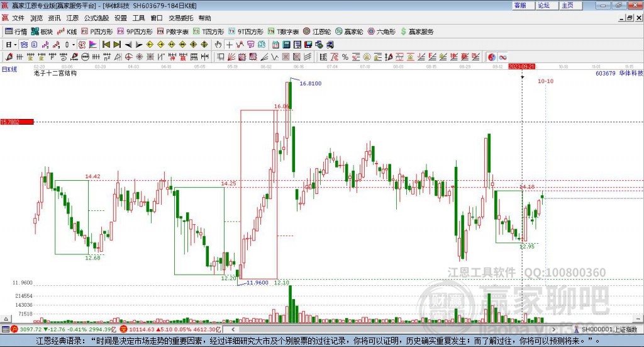Open the 交易委托 menu

180,18
